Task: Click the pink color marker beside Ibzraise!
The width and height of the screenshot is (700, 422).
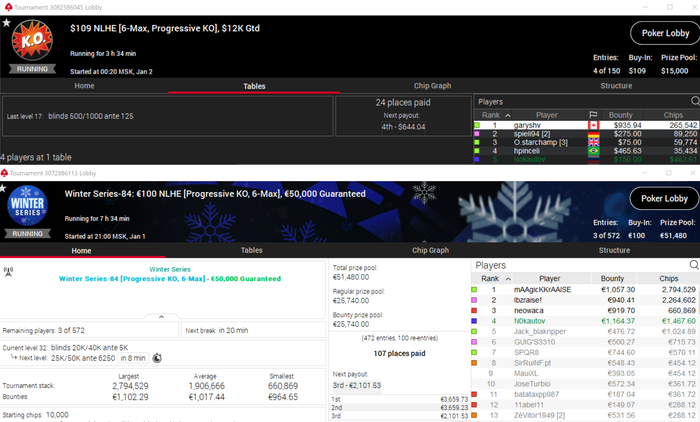Action: coord(474,300)
